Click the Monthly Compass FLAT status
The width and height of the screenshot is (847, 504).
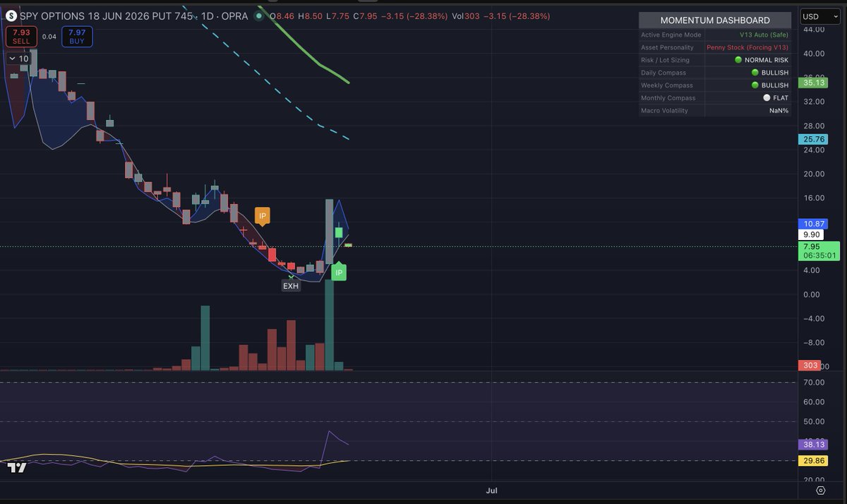click(776, 98)
